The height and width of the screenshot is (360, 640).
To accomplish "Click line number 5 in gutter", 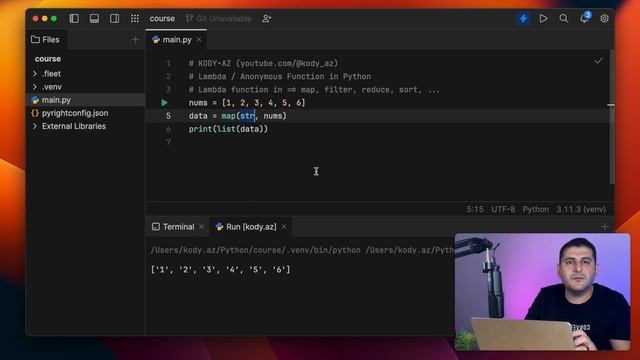I will pos(168,116).
